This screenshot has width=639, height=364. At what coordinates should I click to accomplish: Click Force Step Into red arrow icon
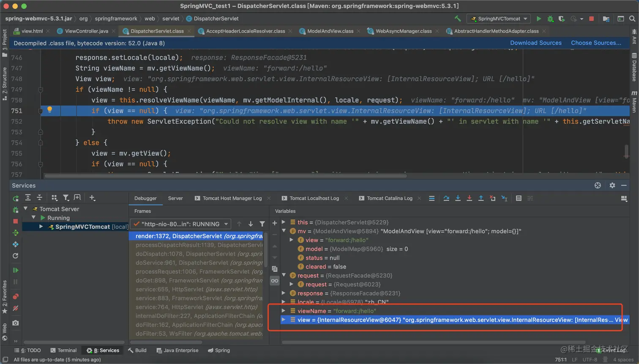469,198
